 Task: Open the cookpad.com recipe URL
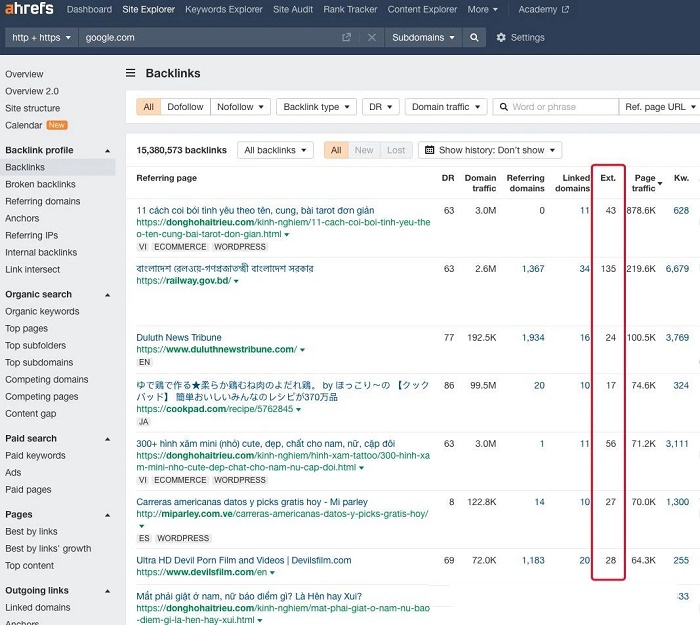pos(215,409)
